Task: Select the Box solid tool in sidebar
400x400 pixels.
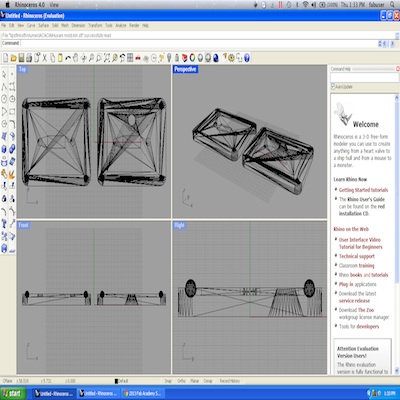Action: coord(4,149)
